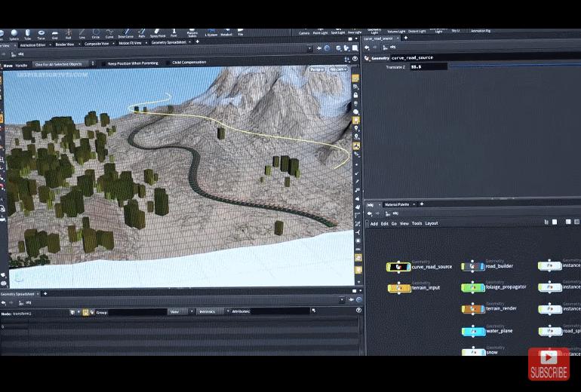Click the terrain_render node icon
The height and width of the screenshot is (392, 581).
coord(472,308)
